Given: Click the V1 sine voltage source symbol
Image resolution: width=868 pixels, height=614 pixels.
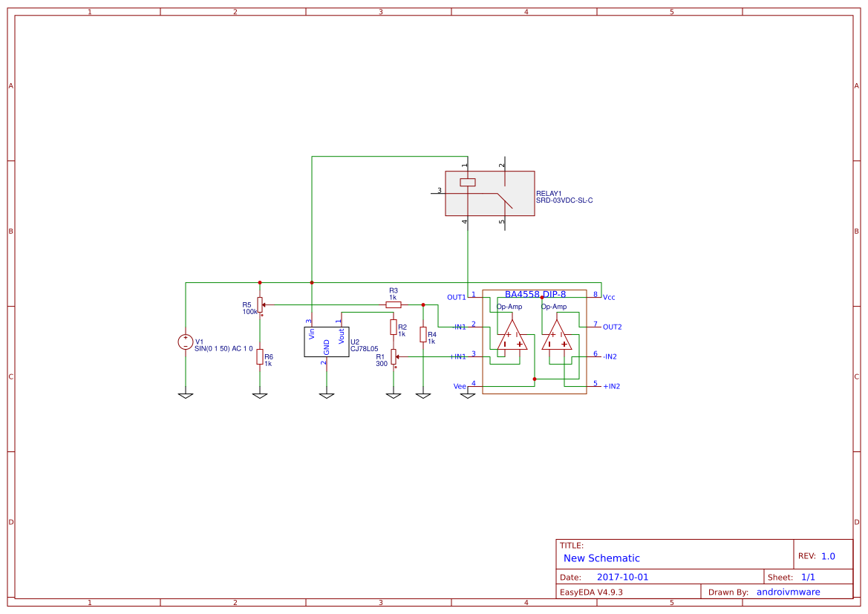Looking at the screenshot, I should (x=185, y=341).
